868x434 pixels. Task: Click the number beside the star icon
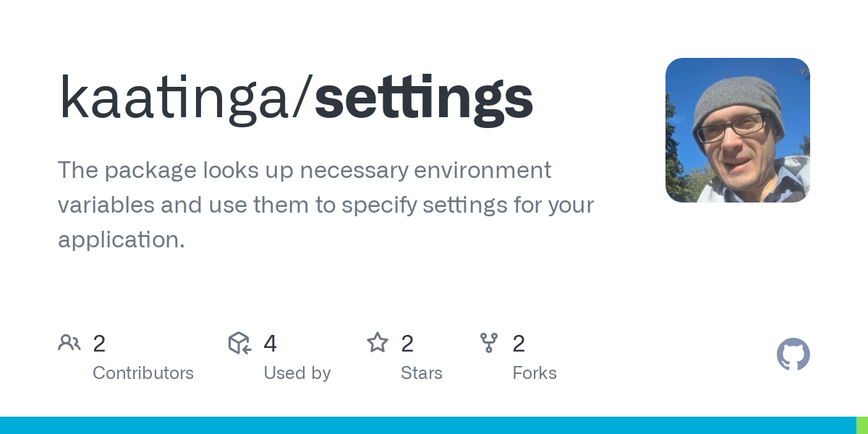click(x=407, y=344)
